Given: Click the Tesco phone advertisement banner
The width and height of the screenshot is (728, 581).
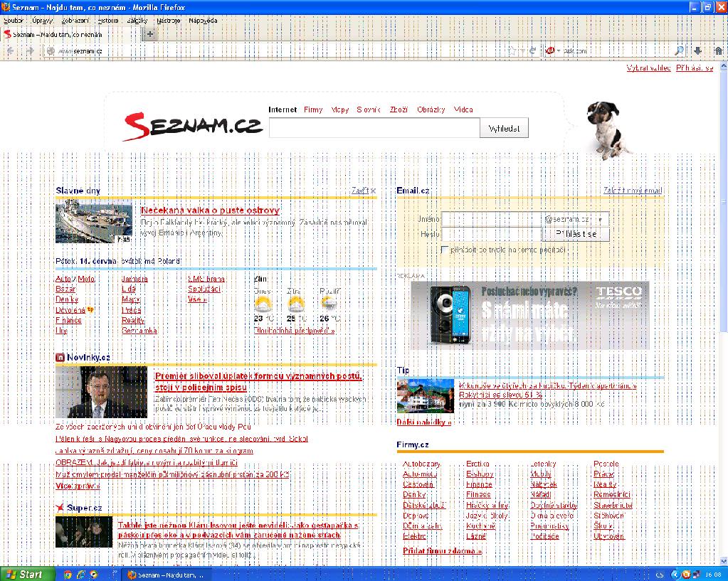Looking at the screenshot, I should [529, 315].
